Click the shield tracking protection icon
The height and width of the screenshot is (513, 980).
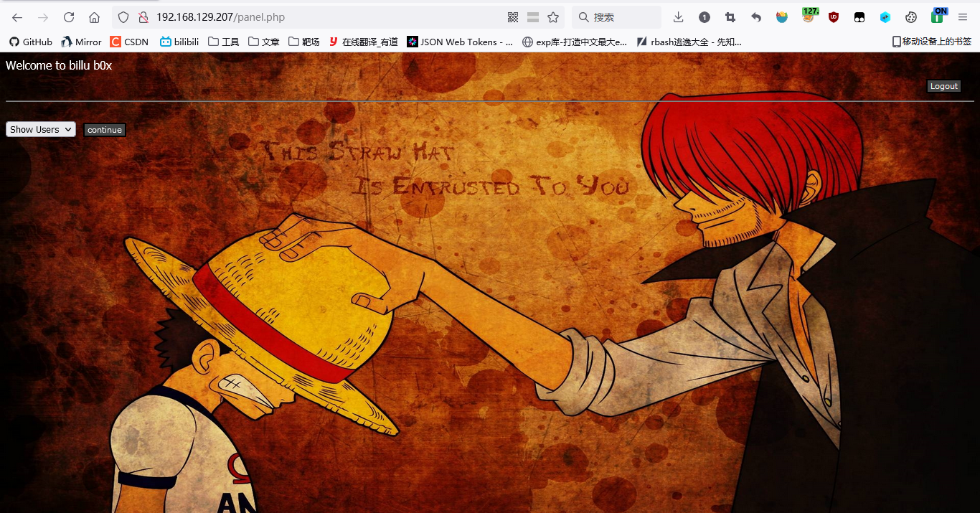(x=123, y=17)
